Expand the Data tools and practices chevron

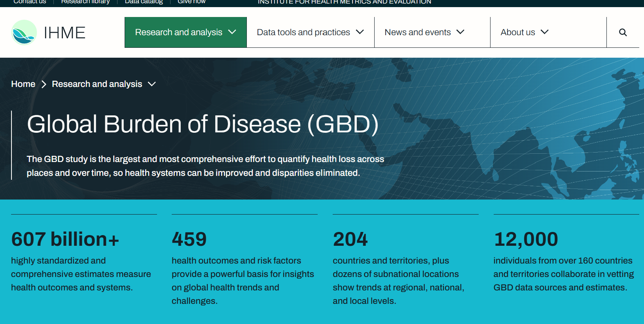coord(360,32)
